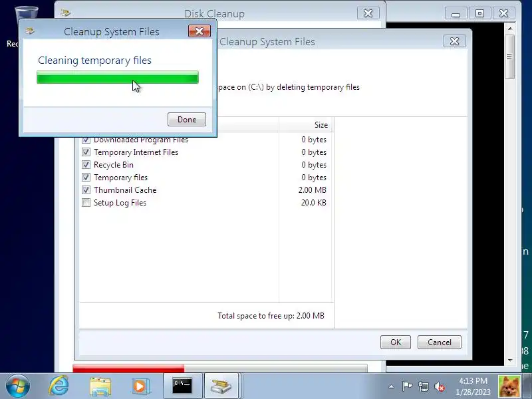
Task: Click the Size column header
Action: [x=306, y=124]
